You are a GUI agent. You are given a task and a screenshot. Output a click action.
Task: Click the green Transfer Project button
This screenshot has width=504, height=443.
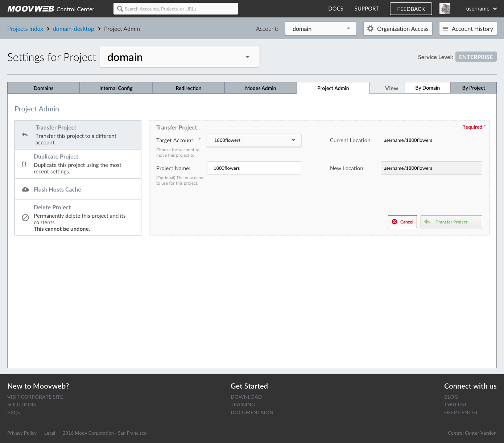[451, 222]
